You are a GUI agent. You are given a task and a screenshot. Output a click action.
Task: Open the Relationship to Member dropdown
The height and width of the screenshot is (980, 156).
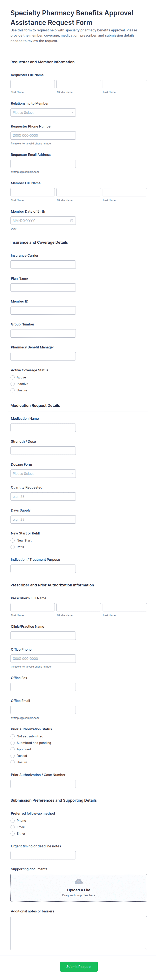(43, 113)
